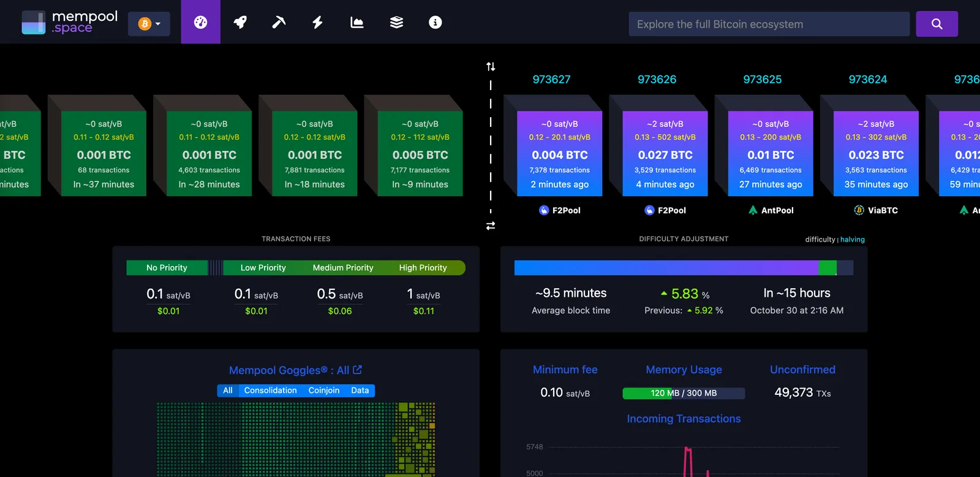Select the Coinjoin goggles filter
The width and height of the screenshot is (980, 477).
point(323,391)
